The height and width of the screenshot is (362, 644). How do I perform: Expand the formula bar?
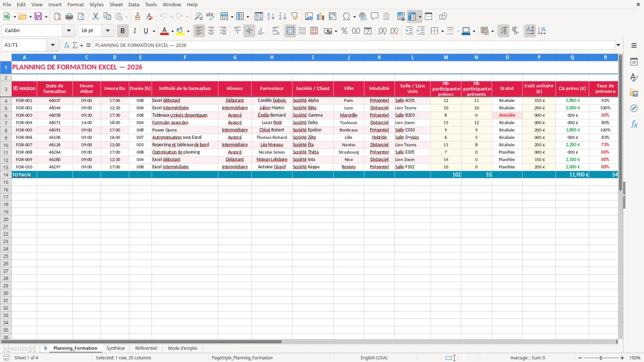[x=618, y=45]
